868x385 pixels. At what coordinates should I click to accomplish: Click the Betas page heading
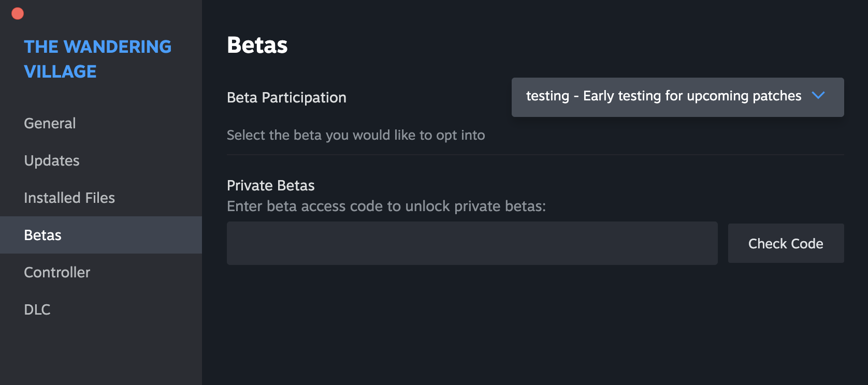257,45
